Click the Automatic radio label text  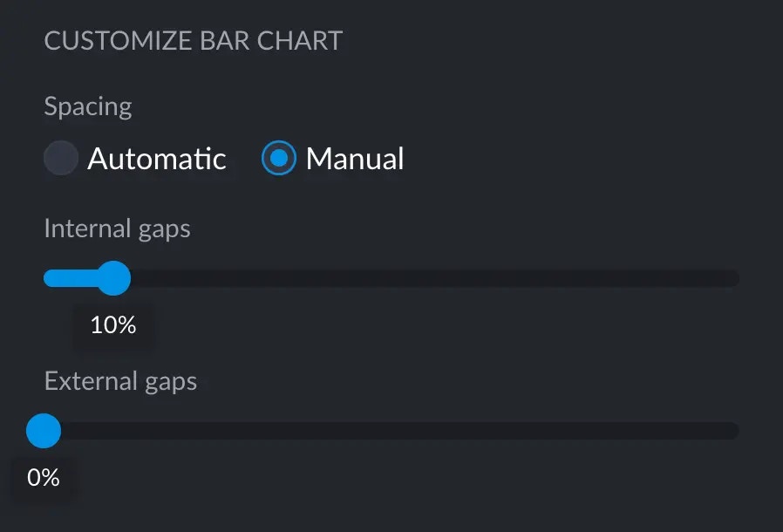[158, 159]
